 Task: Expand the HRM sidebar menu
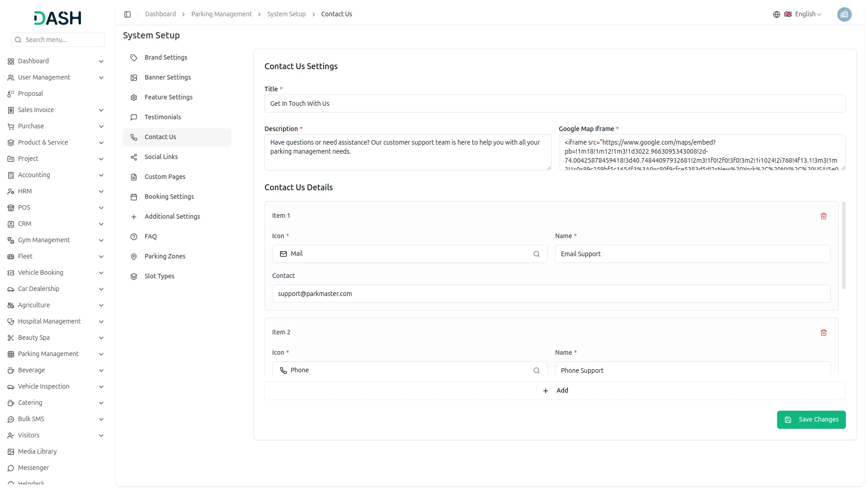[x=101, y=192]
